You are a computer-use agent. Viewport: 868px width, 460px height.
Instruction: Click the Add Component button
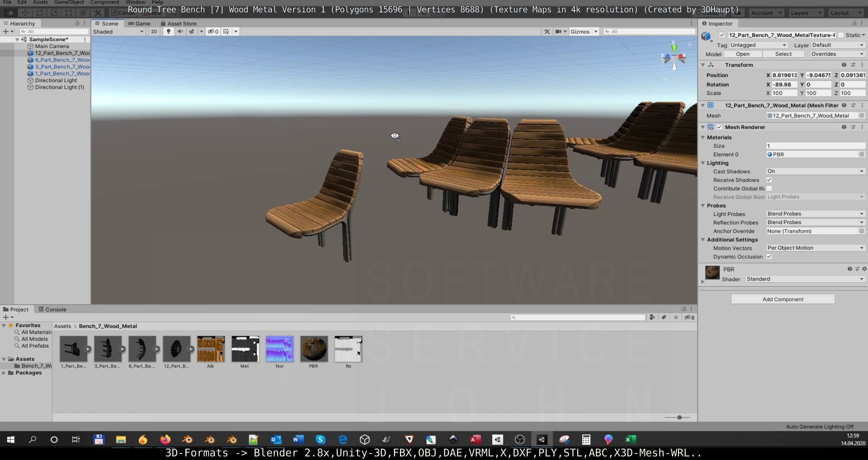coord(783,299)
